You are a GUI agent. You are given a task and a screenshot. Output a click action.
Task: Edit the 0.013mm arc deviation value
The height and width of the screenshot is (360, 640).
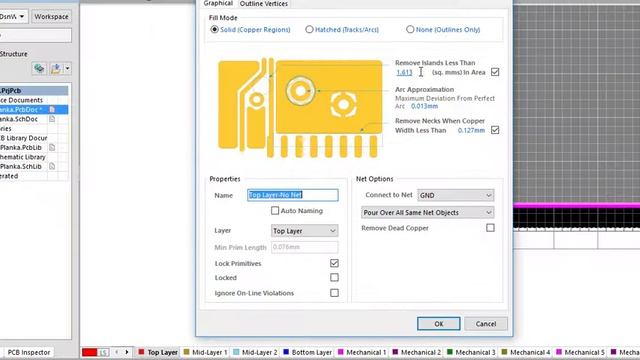click(424, 106)
